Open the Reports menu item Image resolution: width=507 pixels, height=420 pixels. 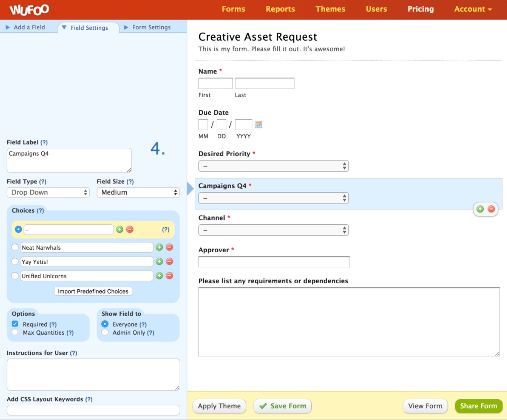pyautogui.click(x=280, y=9)
